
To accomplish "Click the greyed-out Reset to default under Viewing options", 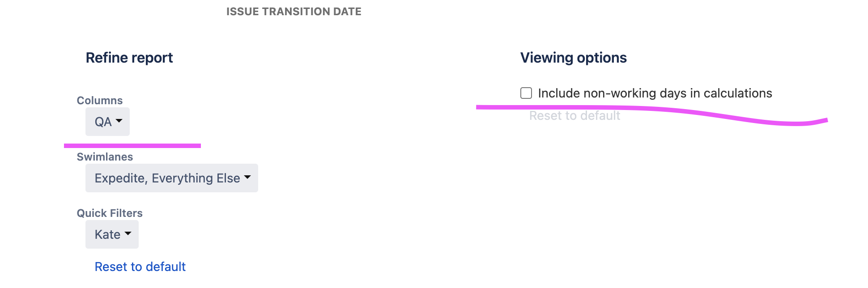I will [x=574, y=116].
